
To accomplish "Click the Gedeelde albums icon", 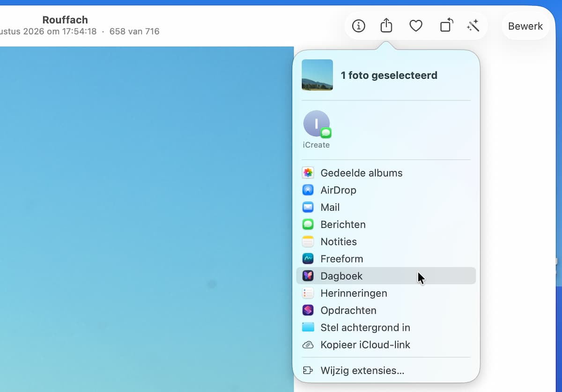I will (x=308, y=173).
